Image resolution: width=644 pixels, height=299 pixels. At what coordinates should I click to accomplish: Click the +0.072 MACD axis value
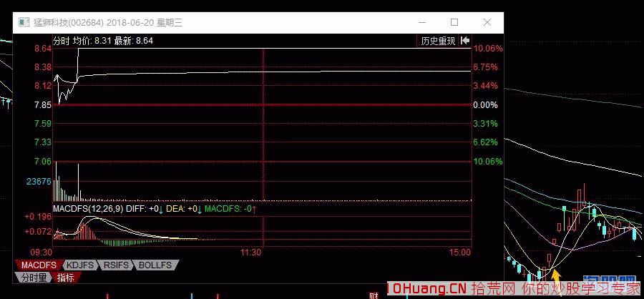(38, 232)
